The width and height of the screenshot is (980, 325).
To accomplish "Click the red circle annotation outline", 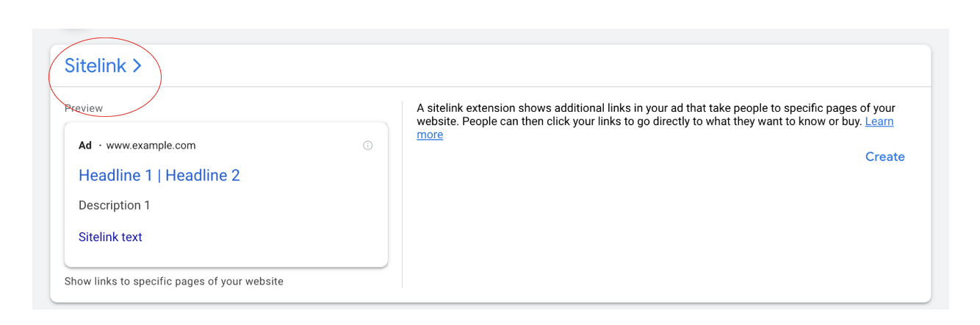I will pyautogui.click(x=161, y=74).
